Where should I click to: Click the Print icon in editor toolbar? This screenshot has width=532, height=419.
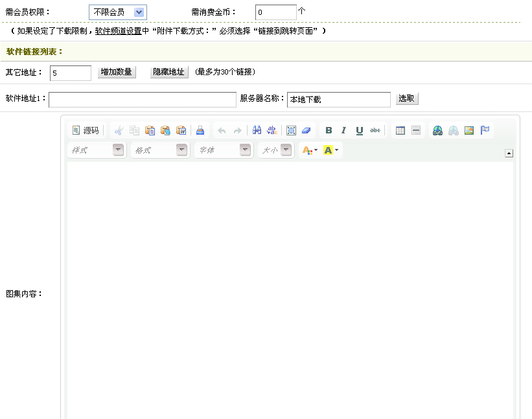[200, 130]
